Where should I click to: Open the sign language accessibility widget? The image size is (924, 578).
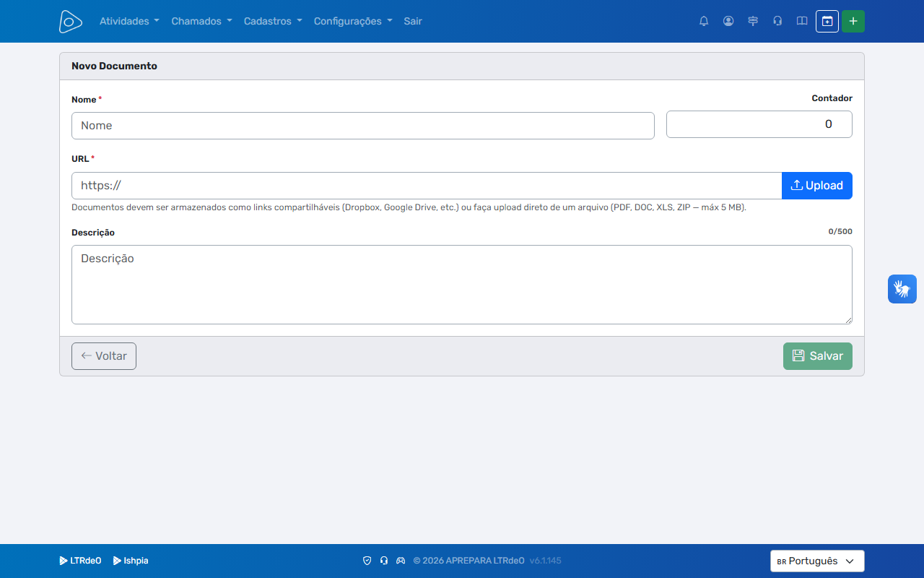click(902, 289)
